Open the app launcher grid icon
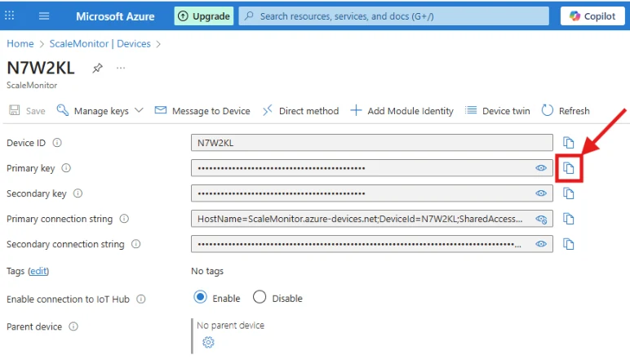630x364 pixels. 9,16
